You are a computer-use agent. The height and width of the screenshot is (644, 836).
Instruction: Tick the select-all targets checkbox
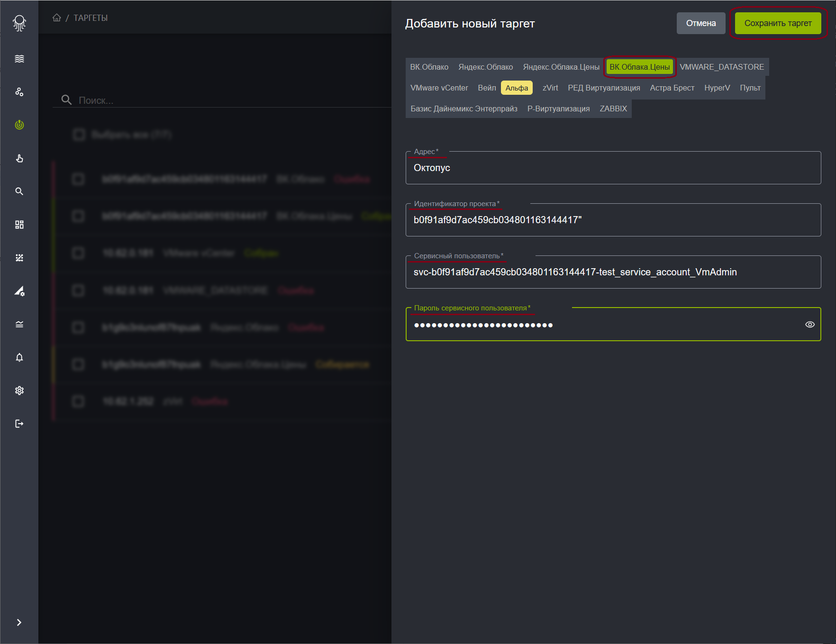tap(79, 135)
